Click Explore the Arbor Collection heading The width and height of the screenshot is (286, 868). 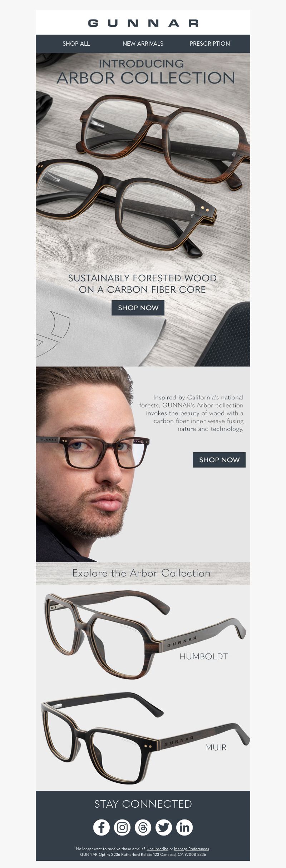[x=142, y=573]
